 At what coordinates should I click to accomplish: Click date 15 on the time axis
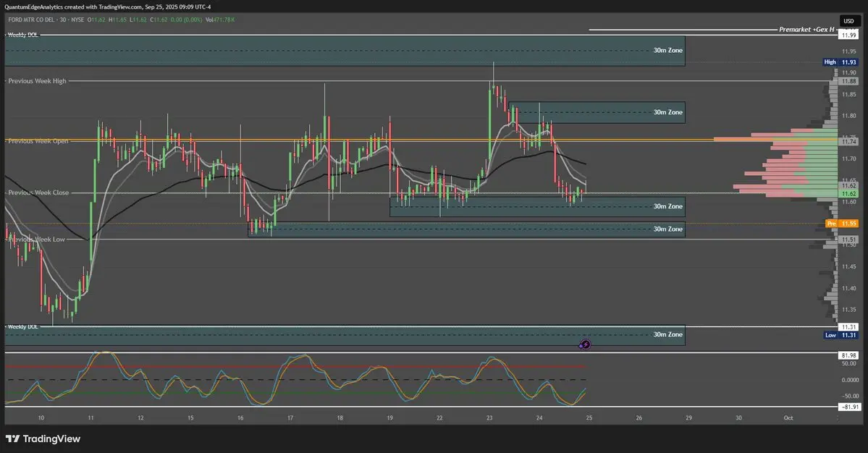pos(190,418)
